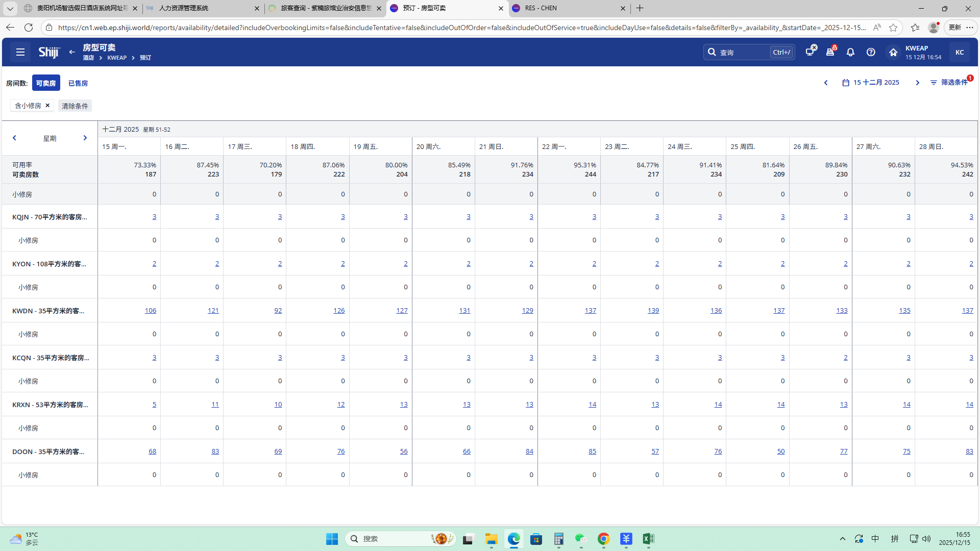The image size is (980, 551).
Task: Select the 可卖房 toggle button
Action: tap(46, 83)
